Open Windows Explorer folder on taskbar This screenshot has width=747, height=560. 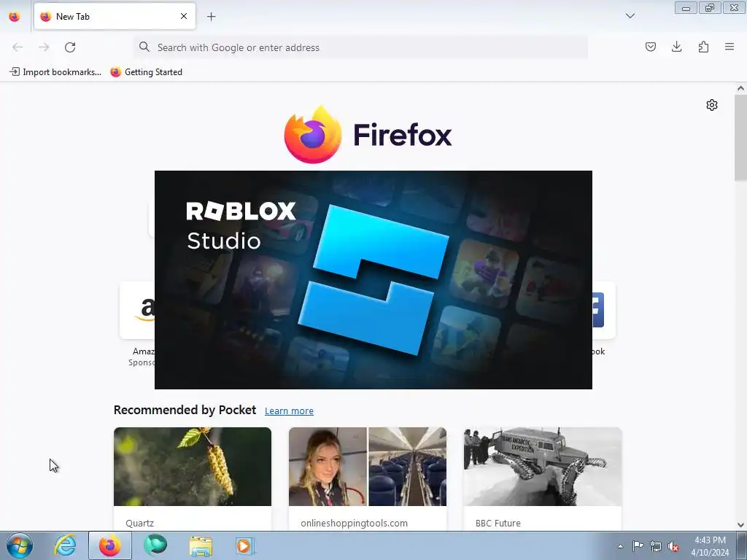click(x=201, y=545)
